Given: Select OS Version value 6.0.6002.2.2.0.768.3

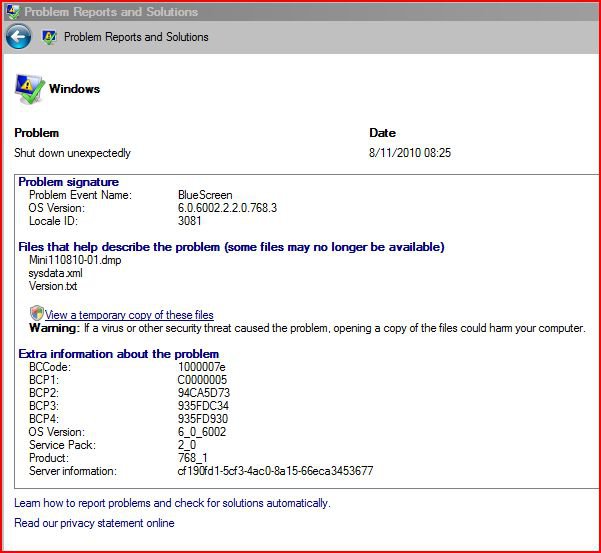Looking at the screenshot, I should click(x=227, y=208).
